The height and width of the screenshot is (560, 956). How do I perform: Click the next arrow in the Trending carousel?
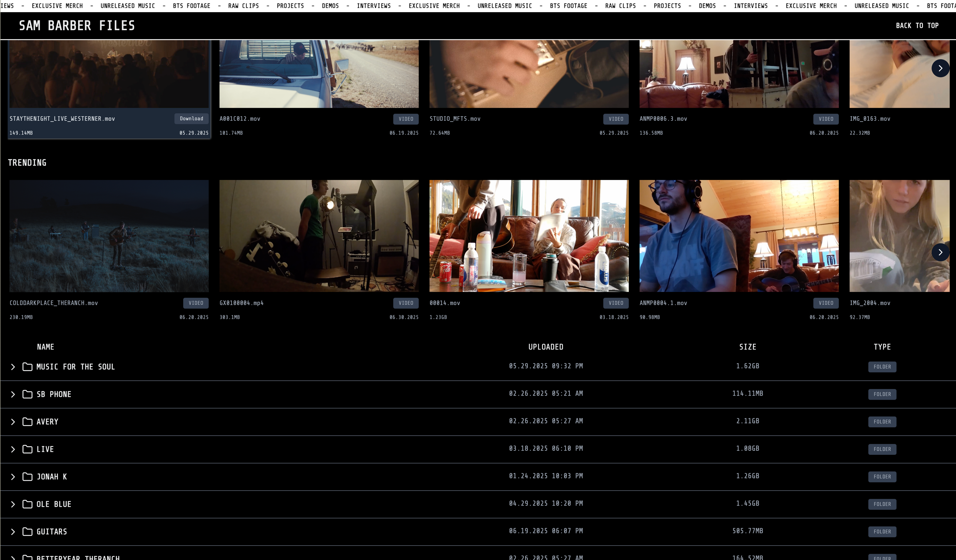pos(940,252)
